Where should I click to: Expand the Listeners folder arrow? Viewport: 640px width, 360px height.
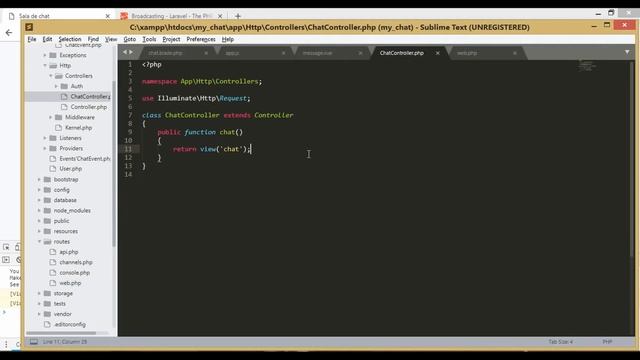(x=45, y=138)
